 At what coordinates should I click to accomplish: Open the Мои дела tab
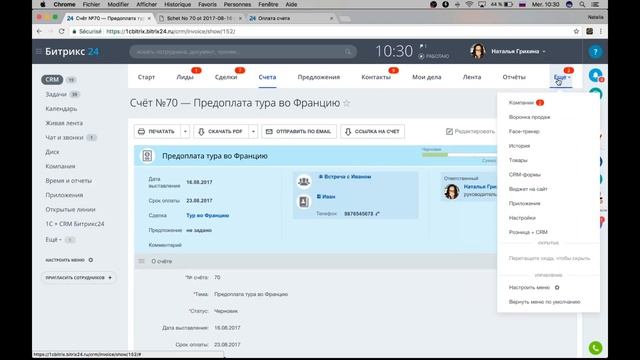coord(427,77)
